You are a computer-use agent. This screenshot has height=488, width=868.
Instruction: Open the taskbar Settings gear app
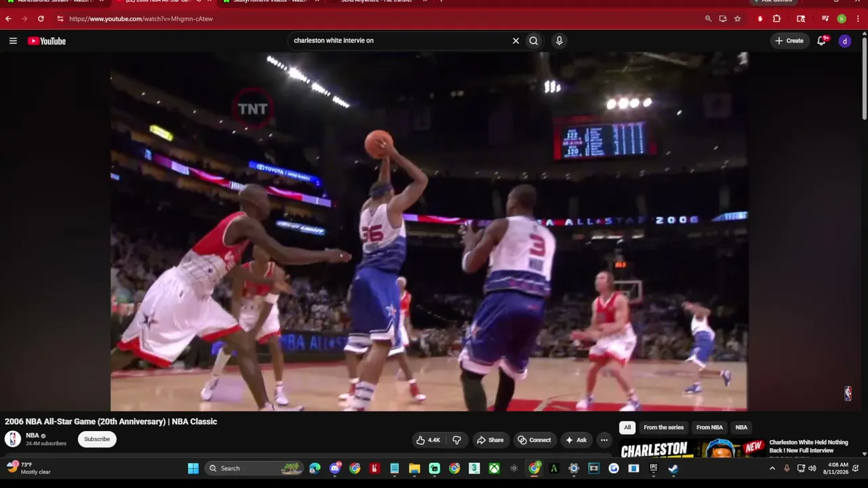pyautogui.click(x=574, y=468)
